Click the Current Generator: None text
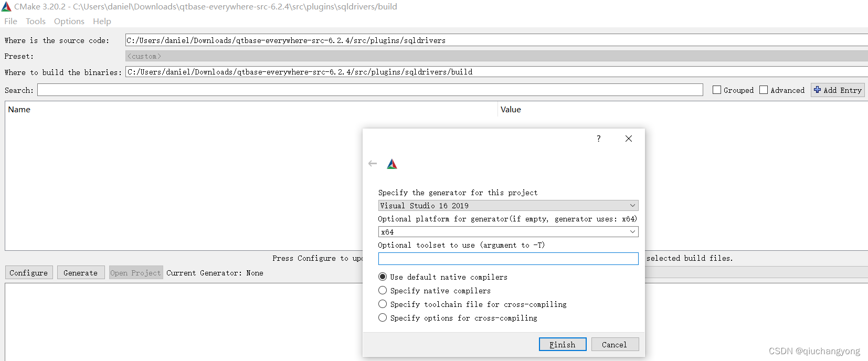This screenshot has height=361, width=868. 215,273
